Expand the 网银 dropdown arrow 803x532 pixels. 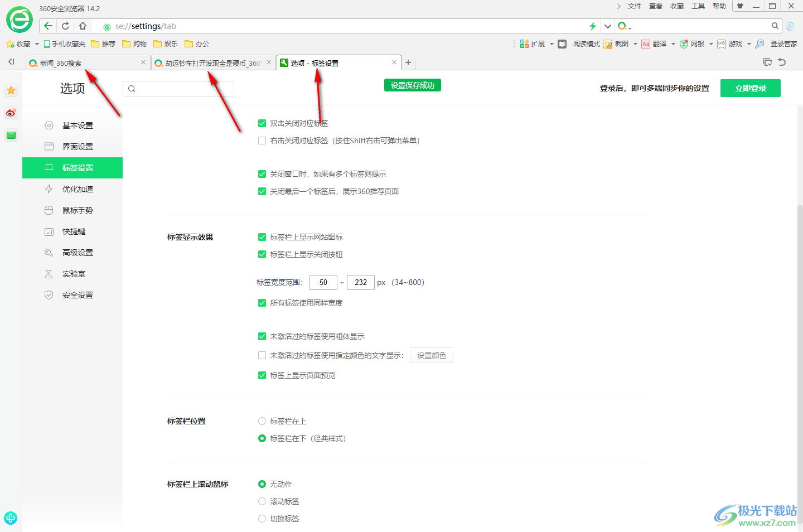(x=711, y=43)
